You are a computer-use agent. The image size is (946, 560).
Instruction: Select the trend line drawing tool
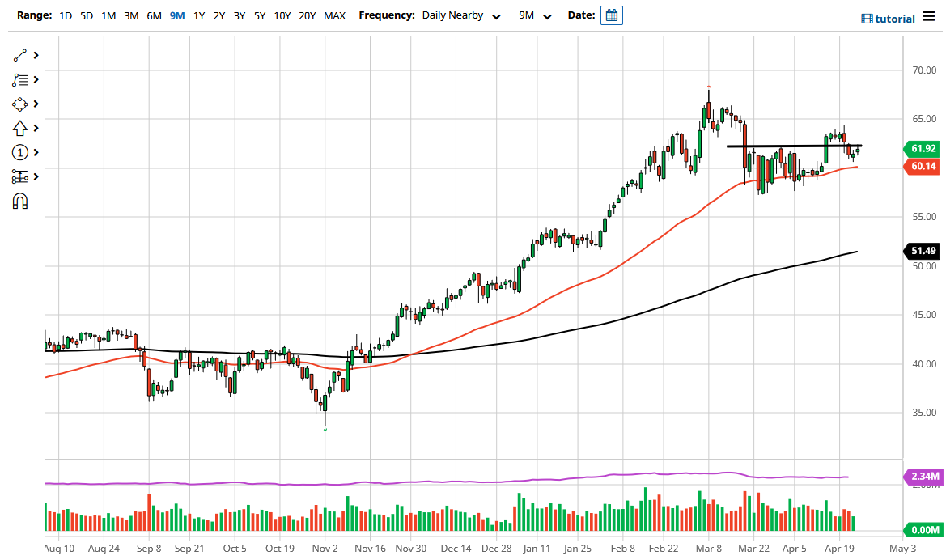point(20,55)
